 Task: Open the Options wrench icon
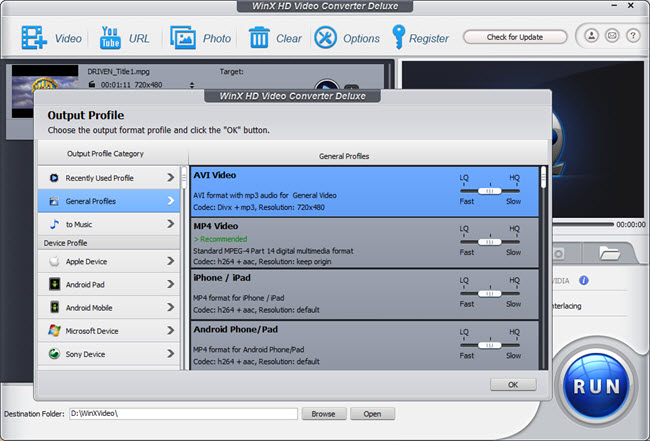click(x=325, y=38)
